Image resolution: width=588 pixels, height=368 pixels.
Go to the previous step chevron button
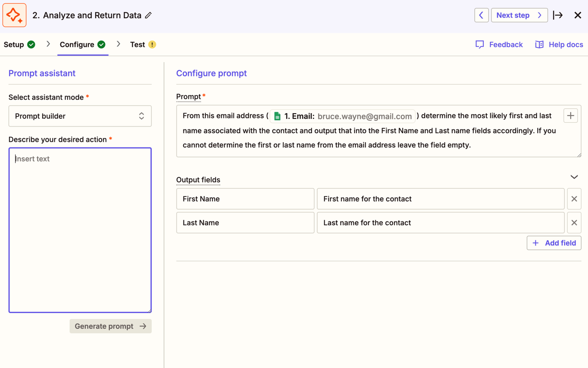(481, 15)
